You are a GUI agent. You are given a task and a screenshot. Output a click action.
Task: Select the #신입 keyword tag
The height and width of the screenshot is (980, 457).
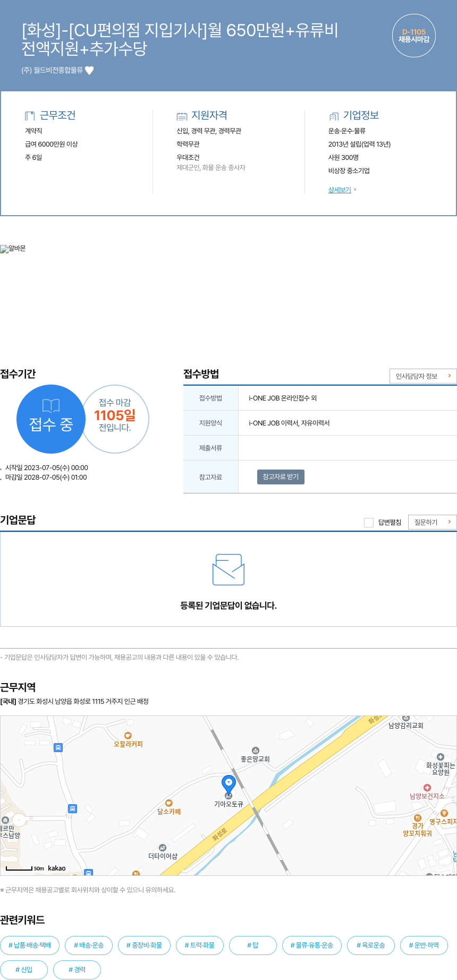tap(24, 970)
